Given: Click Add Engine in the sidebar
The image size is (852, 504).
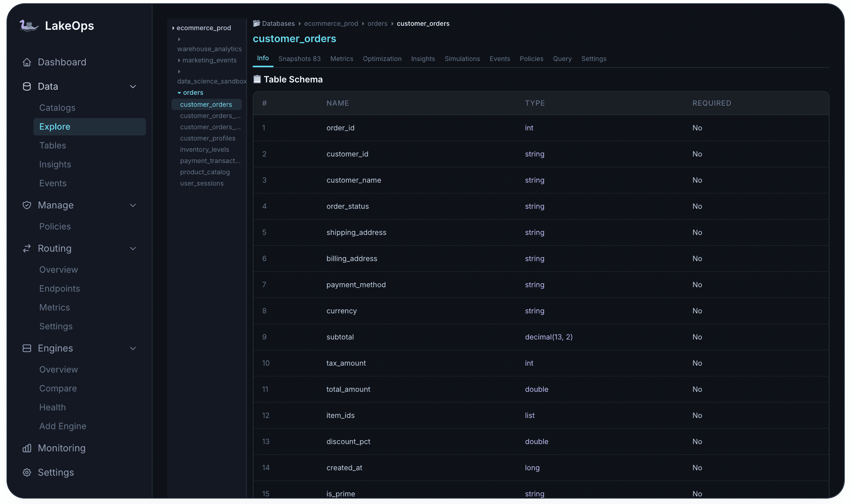Looking at the screenshot, I should [x=63, y=426].
